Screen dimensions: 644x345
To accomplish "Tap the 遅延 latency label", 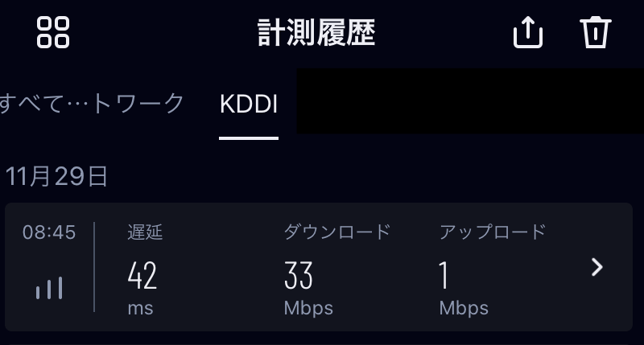I will [145, 232].
